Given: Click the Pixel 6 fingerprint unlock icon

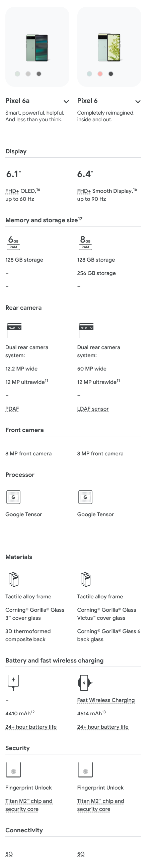Looking at the screenshot, I should coord(85,770).
